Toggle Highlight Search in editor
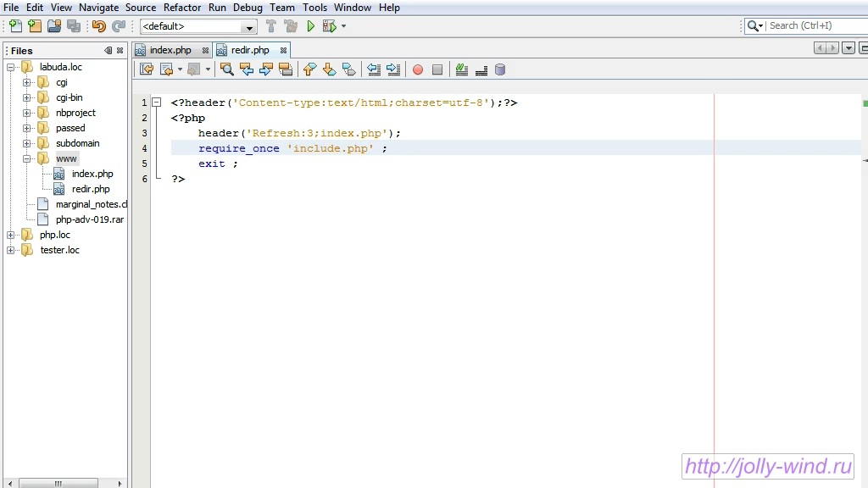 coord(286,69)
